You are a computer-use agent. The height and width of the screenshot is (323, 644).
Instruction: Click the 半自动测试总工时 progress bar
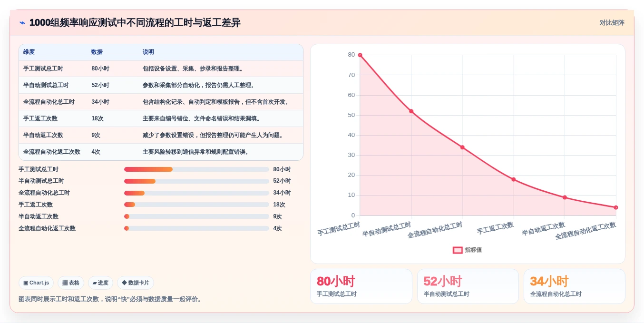tap(196, 181)
